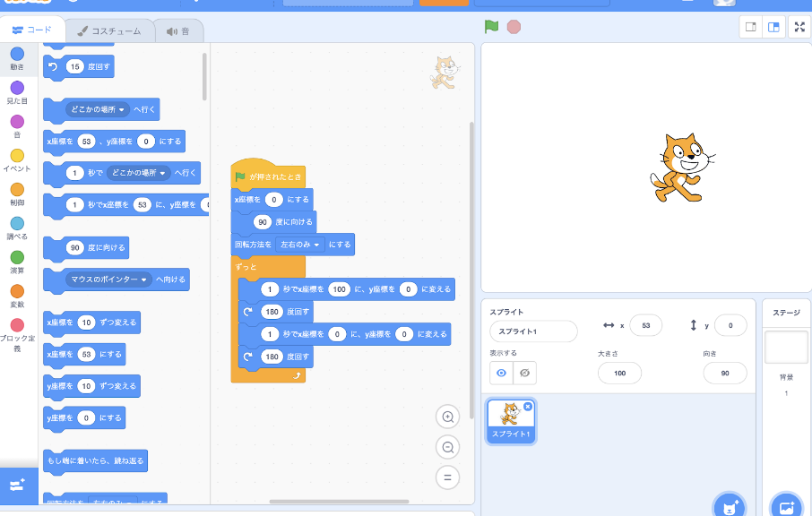The image size is (812, 516).
Task: Edit the 90 value in script's 度に向ける block
Action: [x=263, y=222]
